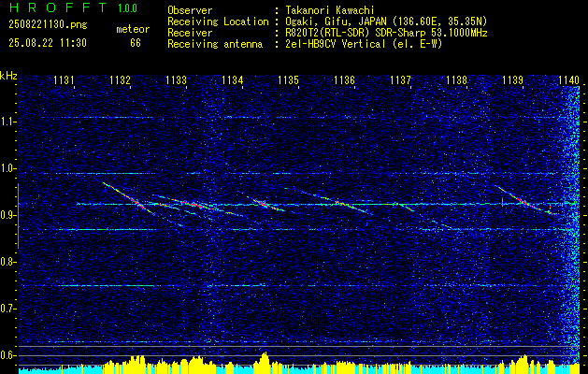Click the Receiving Location label
This screenshot has width=588, height=374.
point(218,22)
